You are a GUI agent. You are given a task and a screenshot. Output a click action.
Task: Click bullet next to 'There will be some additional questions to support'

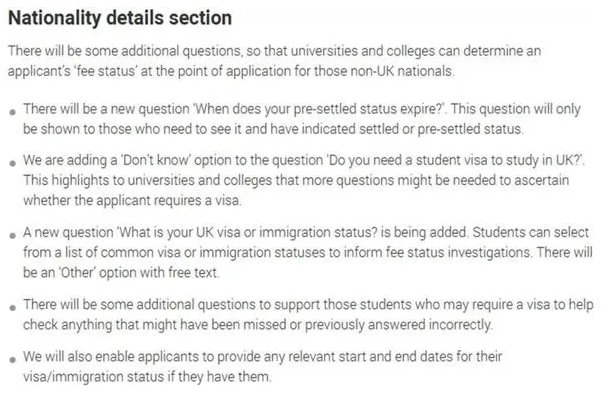coord(13,307)
